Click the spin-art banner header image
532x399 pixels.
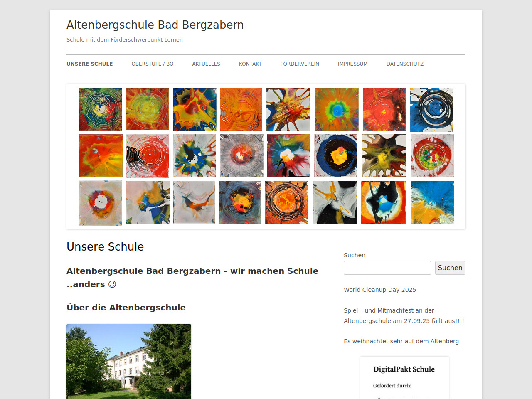click(266, 157)
